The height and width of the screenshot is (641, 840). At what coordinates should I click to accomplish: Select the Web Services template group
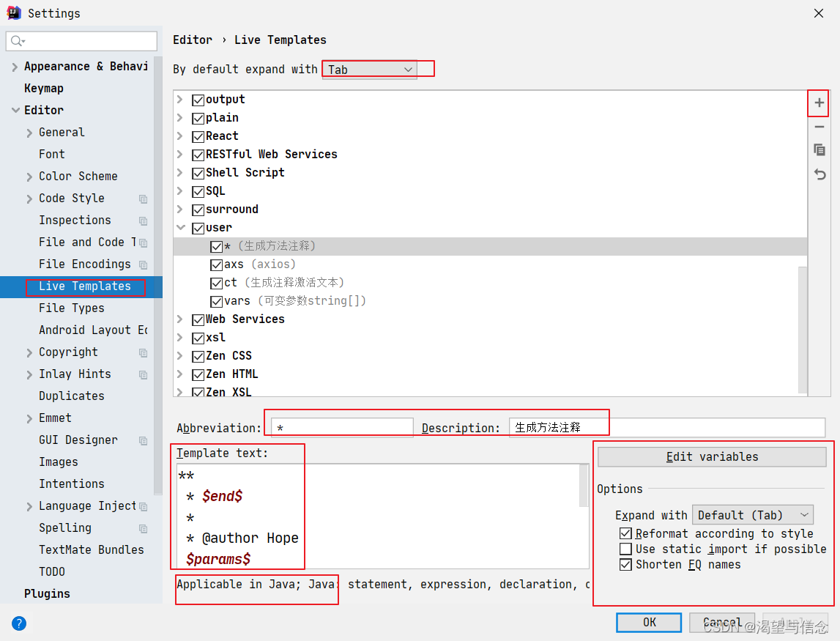(x=245, y=319)
